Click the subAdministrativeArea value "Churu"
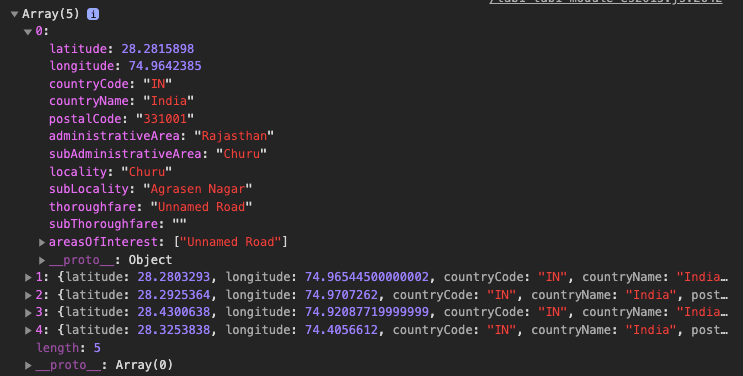 pyautogui.click(x=242, y=154)
